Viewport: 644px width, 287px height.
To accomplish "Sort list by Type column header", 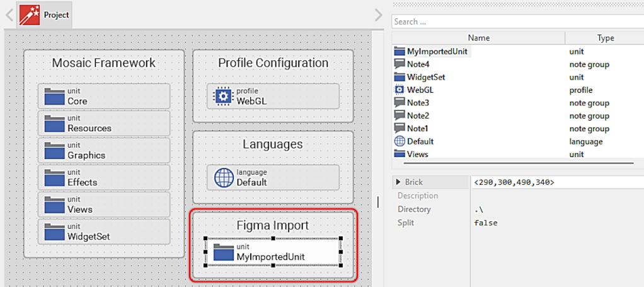I will pos(605,38).
